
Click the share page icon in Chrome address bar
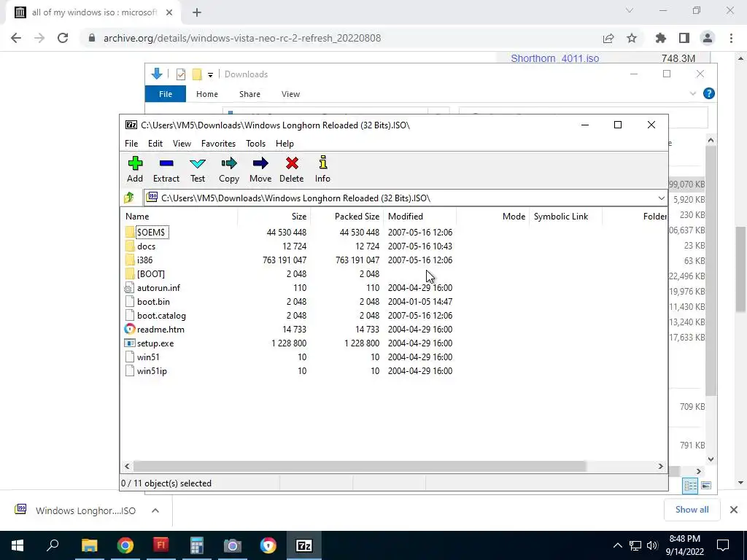608,38
